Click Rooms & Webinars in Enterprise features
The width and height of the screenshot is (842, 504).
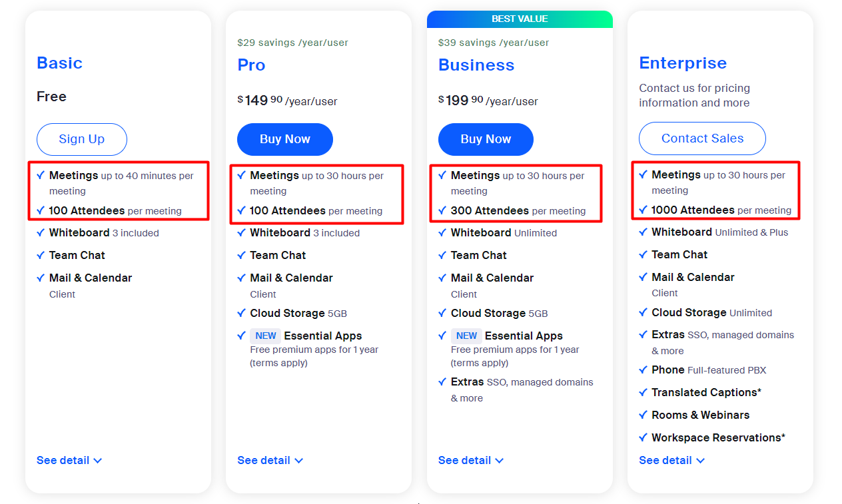(x=700, y=415)
